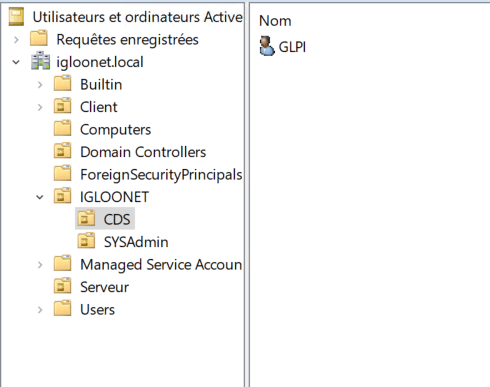Viewport: 490px width, 387px height.
Task: Expand the Builtin container
Action: [x=40, y=85]
